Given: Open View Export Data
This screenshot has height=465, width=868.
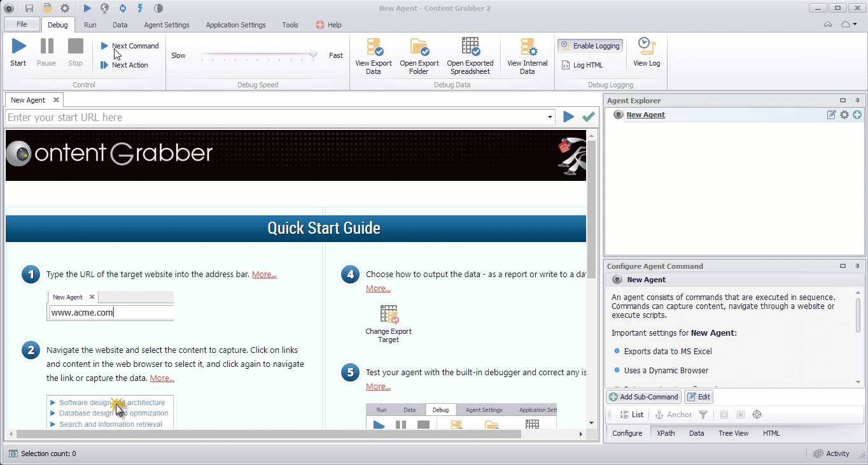Looking at the screenshot, I should tap(374, 48).
